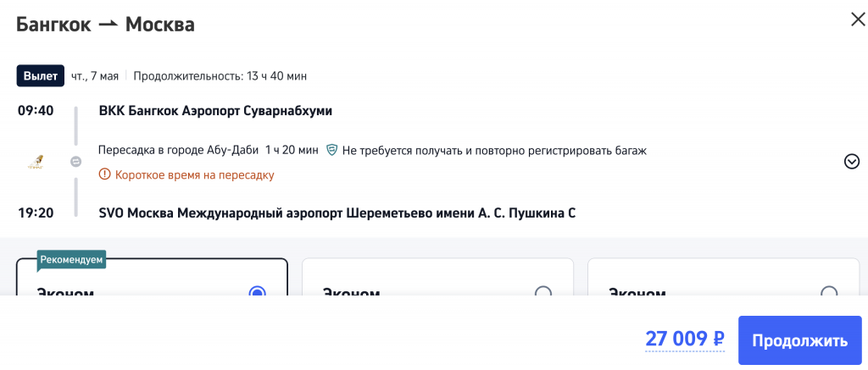Click the BKK Суварнабхуми departure airport
The width and height of the screenshot is (868, 370).
pyautogui.click(x=215, y=111)
